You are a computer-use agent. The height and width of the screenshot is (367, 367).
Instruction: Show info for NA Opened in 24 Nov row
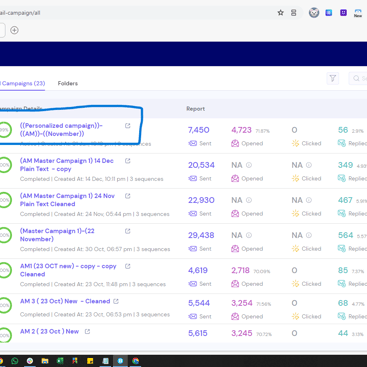[x=249, y=200]
